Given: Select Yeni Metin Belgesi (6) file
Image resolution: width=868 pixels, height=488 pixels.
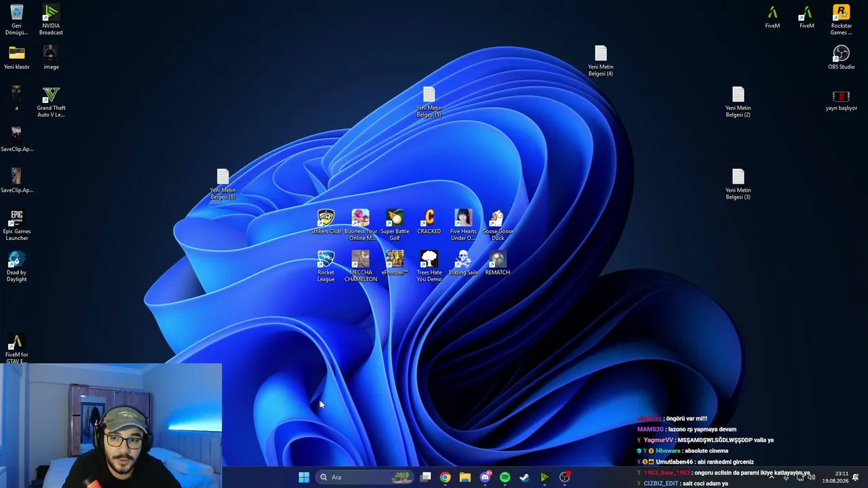Looking at the screenshot, I should pyautogui.click(x=222, y=184).
